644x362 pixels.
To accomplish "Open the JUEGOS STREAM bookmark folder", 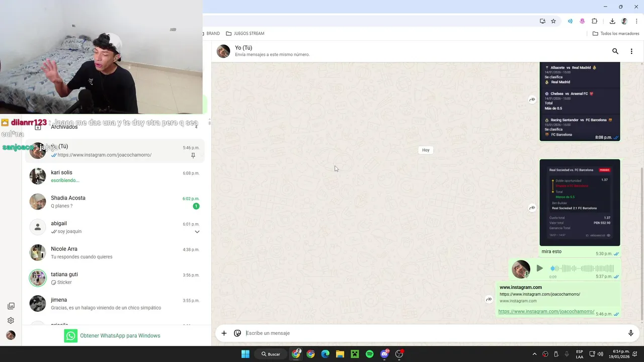I will [x=245, y=34].
